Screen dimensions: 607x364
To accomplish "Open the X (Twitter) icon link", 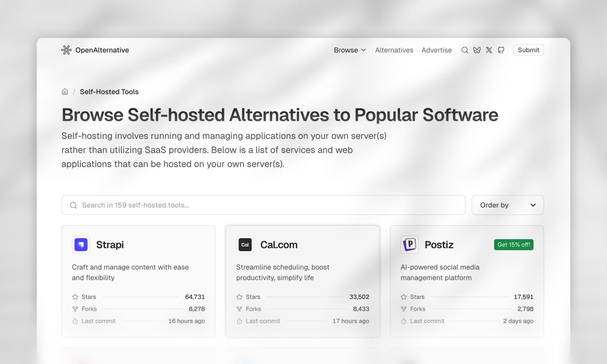I will [489, 50].
